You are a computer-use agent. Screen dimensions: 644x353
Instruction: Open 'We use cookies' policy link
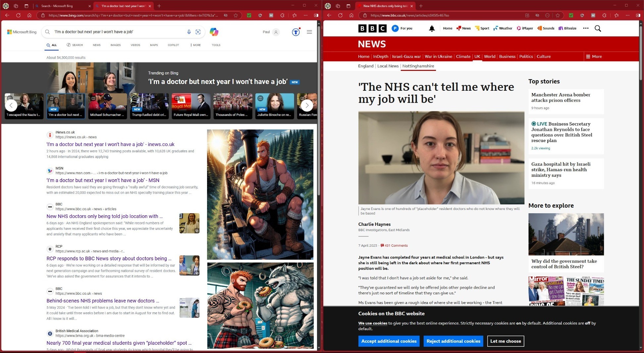coord(373,323)
